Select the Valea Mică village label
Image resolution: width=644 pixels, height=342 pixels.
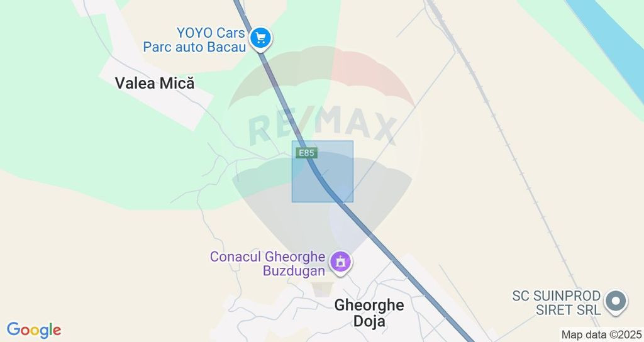tap(155, 84)
